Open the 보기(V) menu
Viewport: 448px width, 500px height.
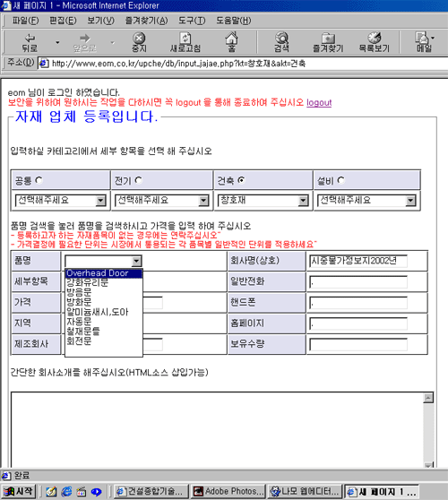click(100, 21)
